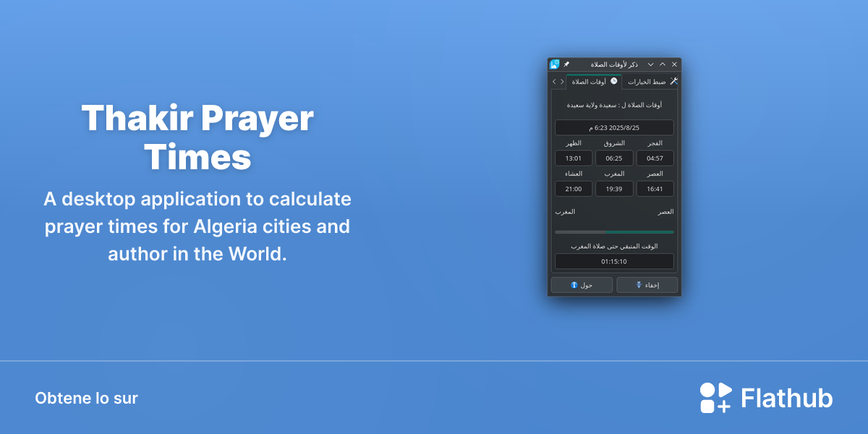Click the حول (About) button

(x=582, y=285)
